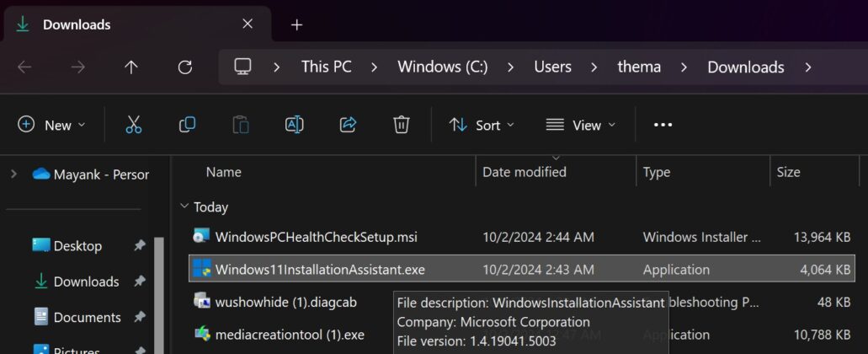Go up one folder level arrow
The height and width of the screenshot is (354, 868).
[x=131, y=67]
